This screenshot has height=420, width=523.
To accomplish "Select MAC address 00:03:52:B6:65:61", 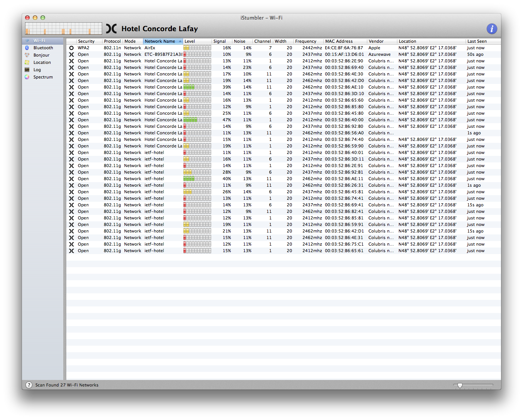I will [x=344, y=251].
